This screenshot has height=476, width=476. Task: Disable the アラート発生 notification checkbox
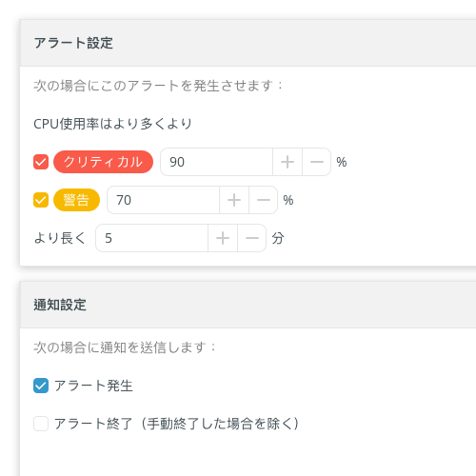coord(41,386)
